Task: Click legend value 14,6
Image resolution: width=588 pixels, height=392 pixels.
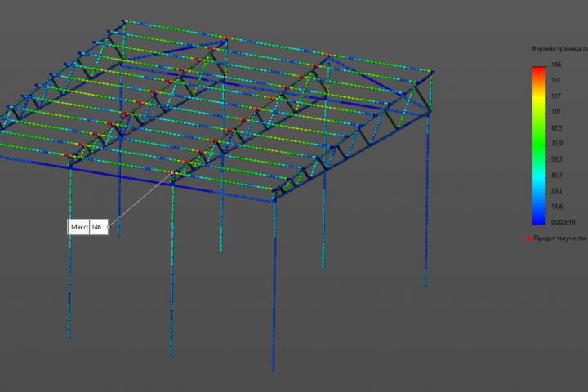Action: (x=556, y=207)
